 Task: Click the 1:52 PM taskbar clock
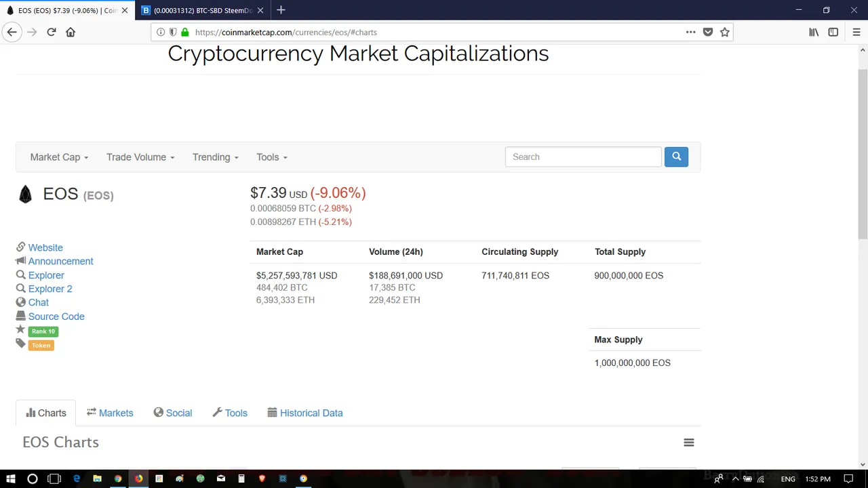point(818,479)
